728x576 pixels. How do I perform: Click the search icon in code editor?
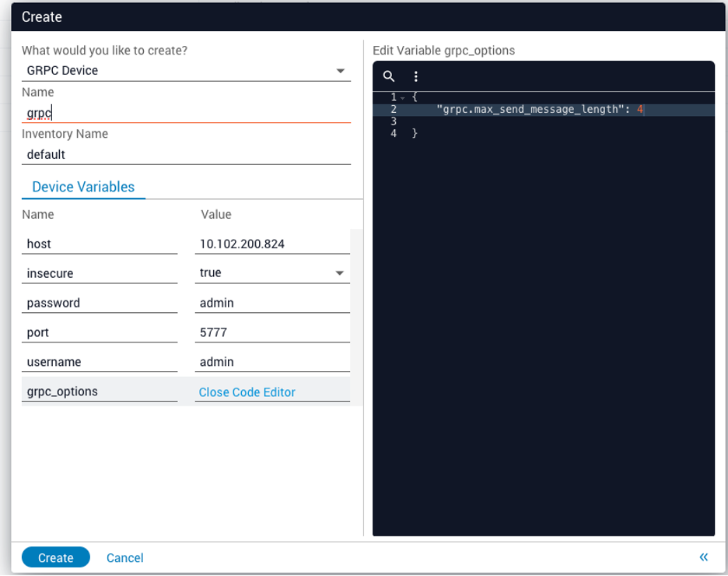coord(389,76)
